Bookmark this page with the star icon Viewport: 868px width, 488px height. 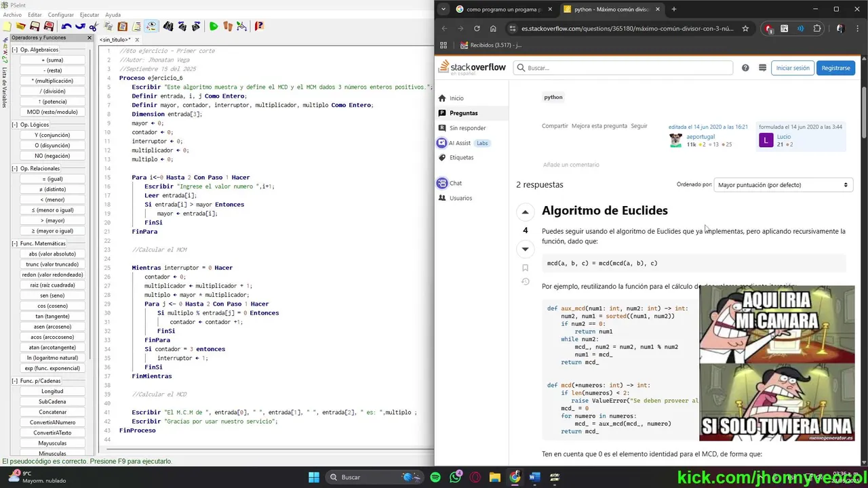tap(745, 28)
